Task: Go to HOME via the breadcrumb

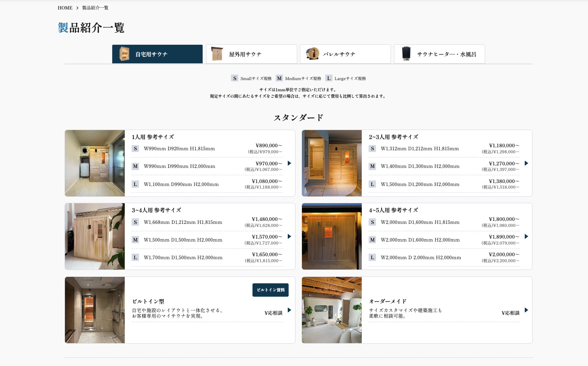Action: tap(65, 8)
